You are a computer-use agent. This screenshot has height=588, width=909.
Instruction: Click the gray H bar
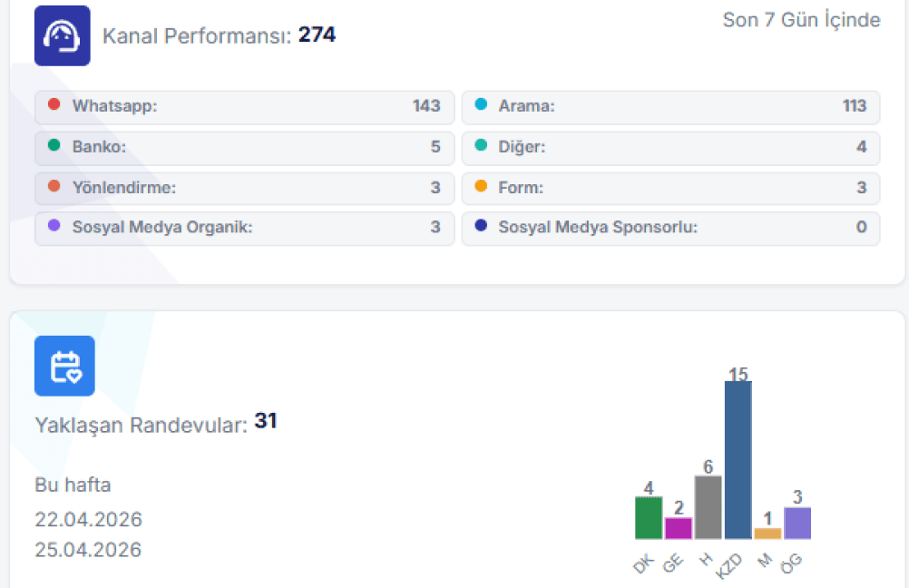pyautogui.click(x=708, y=506)
